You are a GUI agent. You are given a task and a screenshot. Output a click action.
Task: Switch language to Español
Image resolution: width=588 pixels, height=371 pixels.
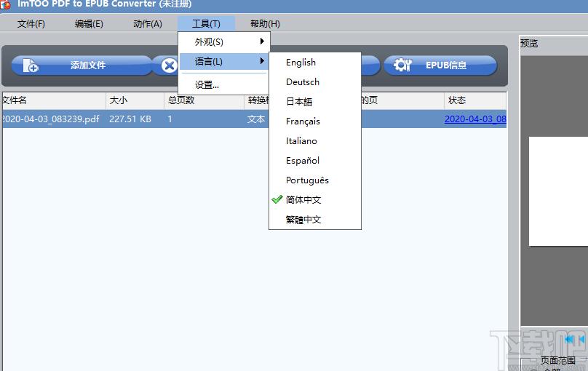click(x=315, y=161)
